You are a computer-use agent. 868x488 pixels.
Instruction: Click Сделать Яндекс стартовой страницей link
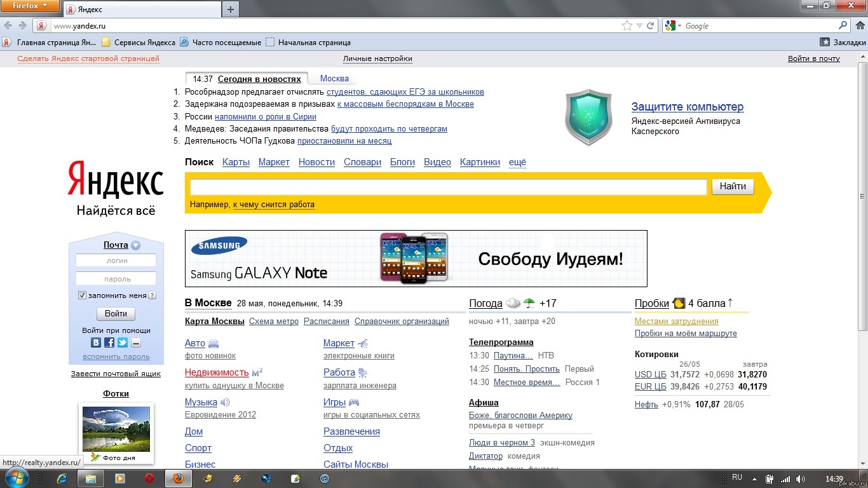click(88, 58)
